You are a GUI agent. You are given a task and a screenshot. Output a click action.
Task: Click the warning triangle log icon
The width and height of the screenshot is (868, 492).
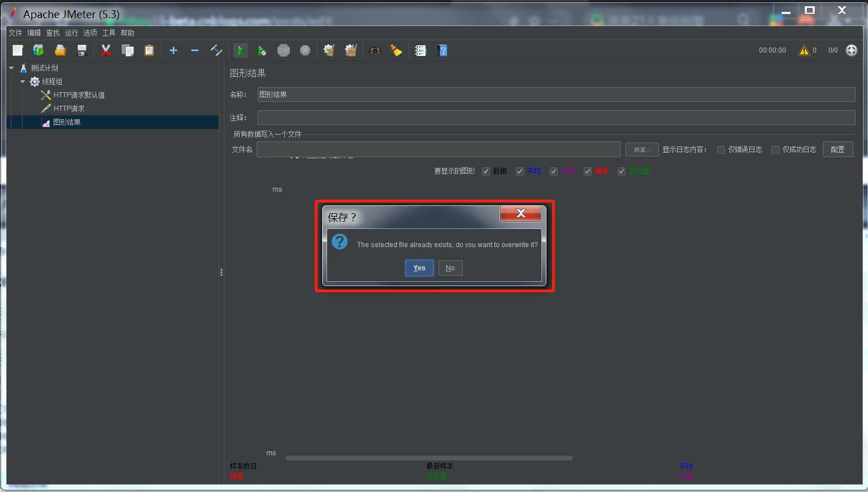pyautogui.click(x=804, y=50)
